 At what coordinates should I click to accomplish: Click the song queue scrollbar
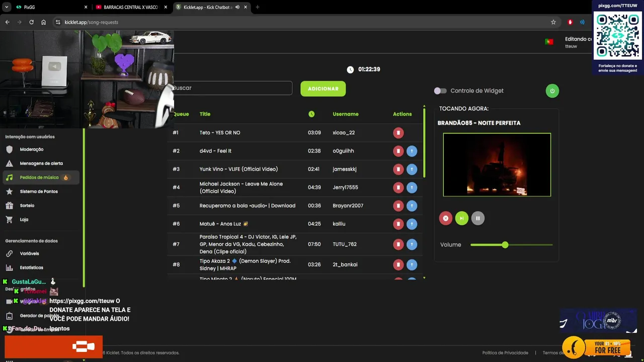pyautogui.click(x=424, y=142)
